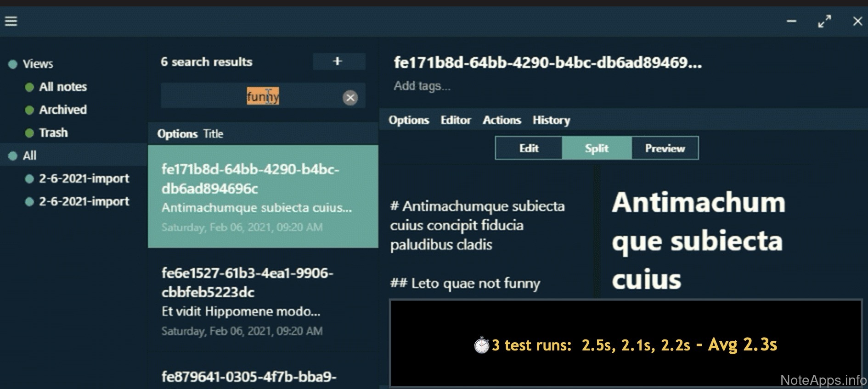Open the Actions menu

[502, 120]
